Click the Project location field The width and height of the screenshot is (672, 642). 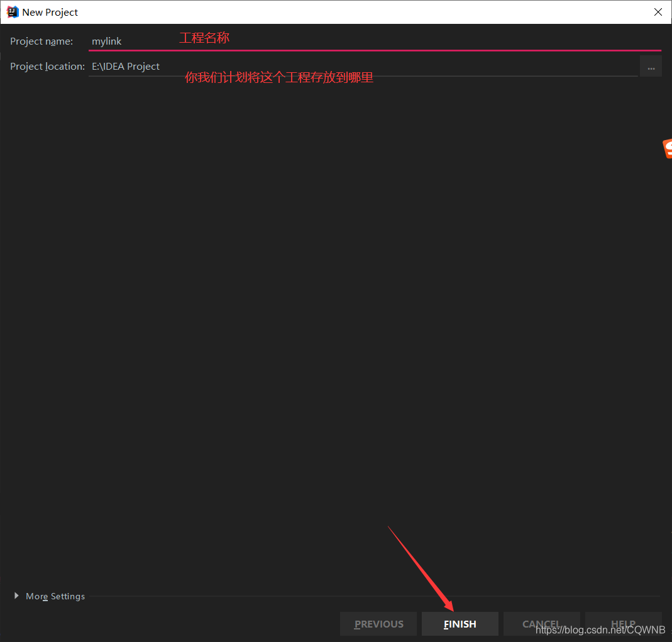(363, 67)
